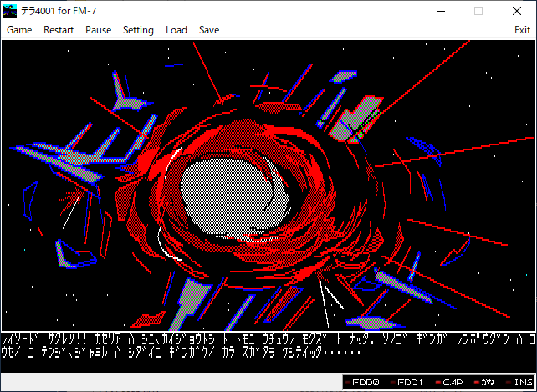537x392 pixels.
Task: Open the Load menu
Action: pyautogui.click(x=176, y=30)
